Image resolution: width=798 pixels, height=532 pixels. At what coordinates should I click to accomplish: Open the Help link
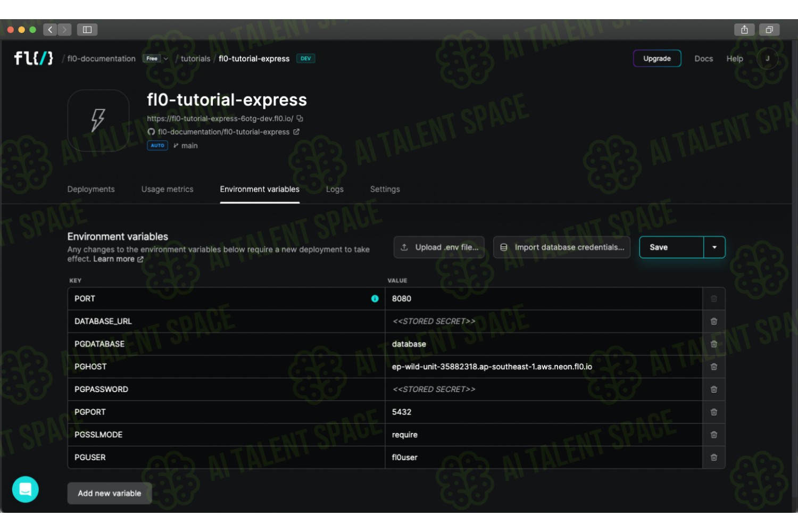[x=735, y=59]
